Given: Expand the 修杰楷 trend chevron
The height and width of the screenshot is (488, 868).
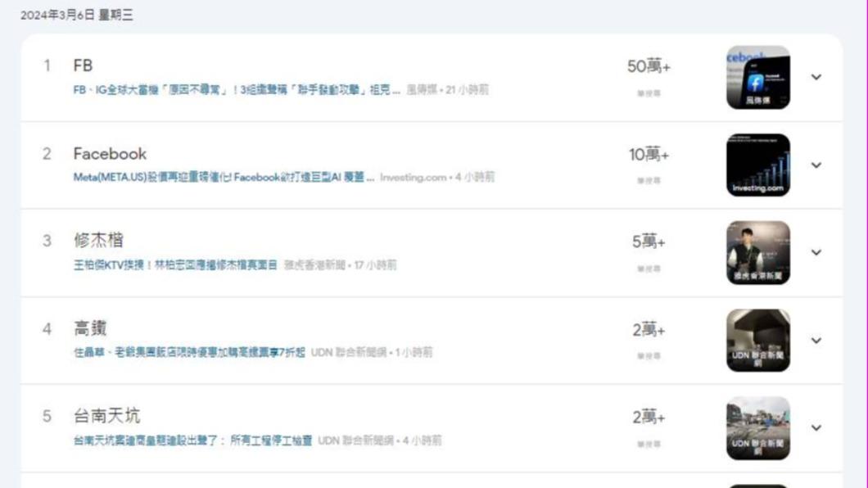Looking at the screenshot, I should (x=816, y=252).
